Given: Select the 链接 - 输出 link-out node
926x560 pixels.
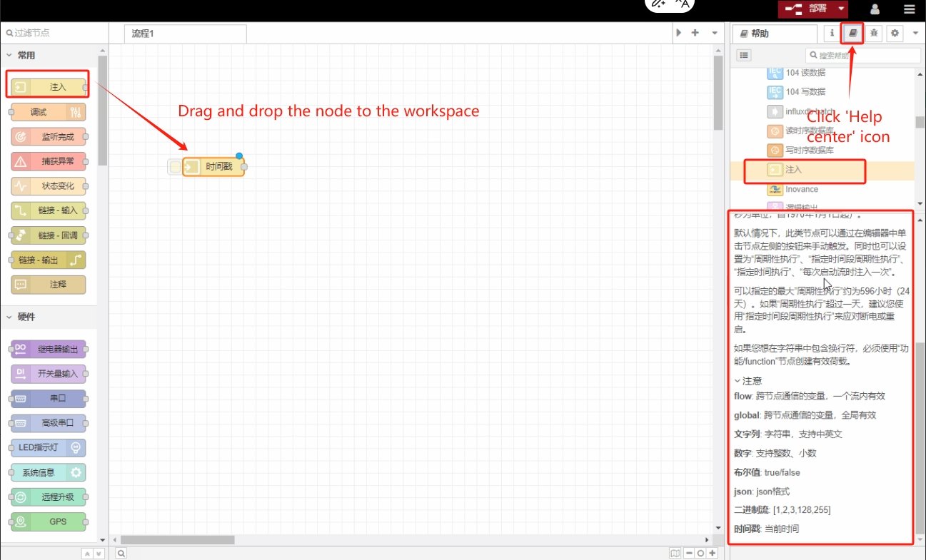Looking at the screenshot, I should tap(49, 260).
